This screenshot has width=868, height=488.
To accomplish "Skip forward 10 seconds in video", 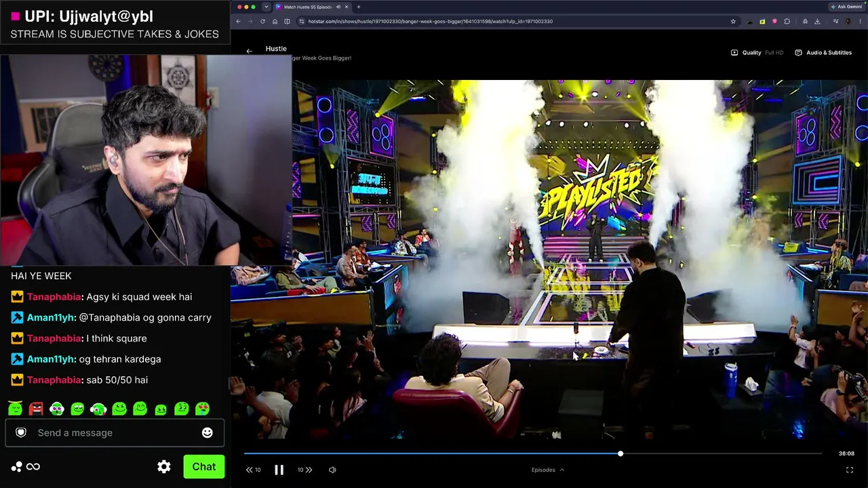I will point(305,470).
